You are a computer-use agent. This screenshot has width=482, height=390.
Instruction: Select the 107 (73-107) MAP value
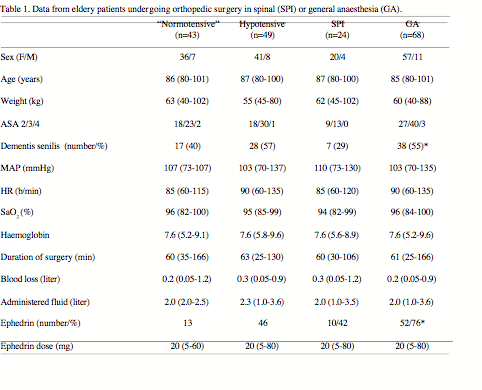coord(187,168)
